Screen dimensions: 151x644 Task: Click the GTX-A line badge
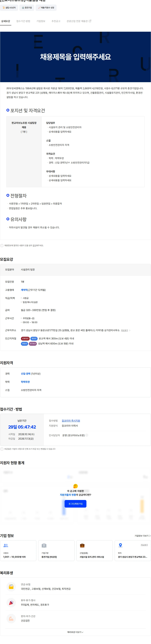tap(33, 344)
